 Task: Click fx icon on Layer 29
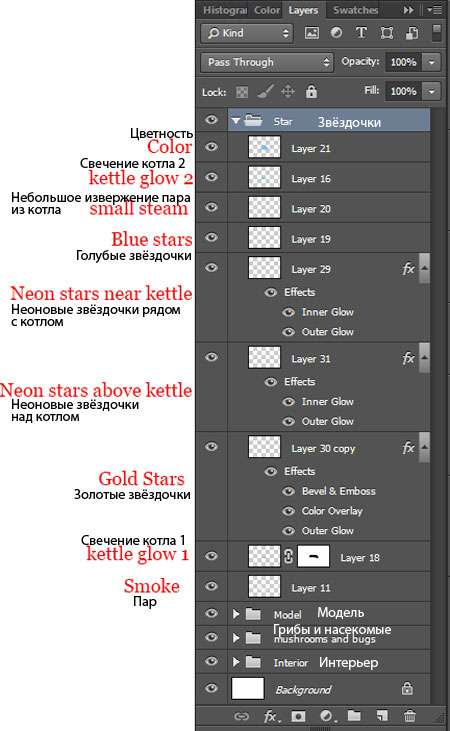coord(408,269)
